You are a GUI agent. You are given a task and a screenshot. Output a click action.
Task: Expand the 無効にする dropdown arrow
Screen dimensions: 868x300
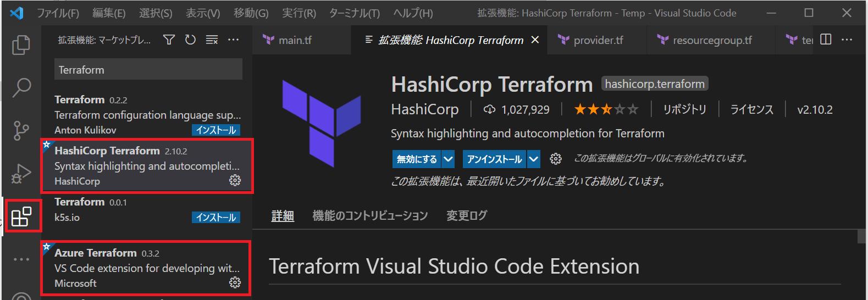point(449,159)
